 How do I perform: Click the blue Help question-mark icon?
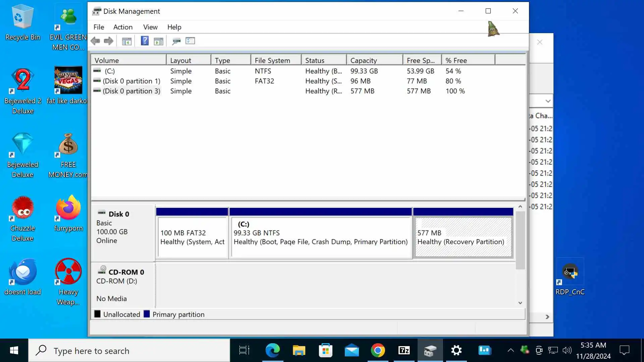tap(145, 41)
